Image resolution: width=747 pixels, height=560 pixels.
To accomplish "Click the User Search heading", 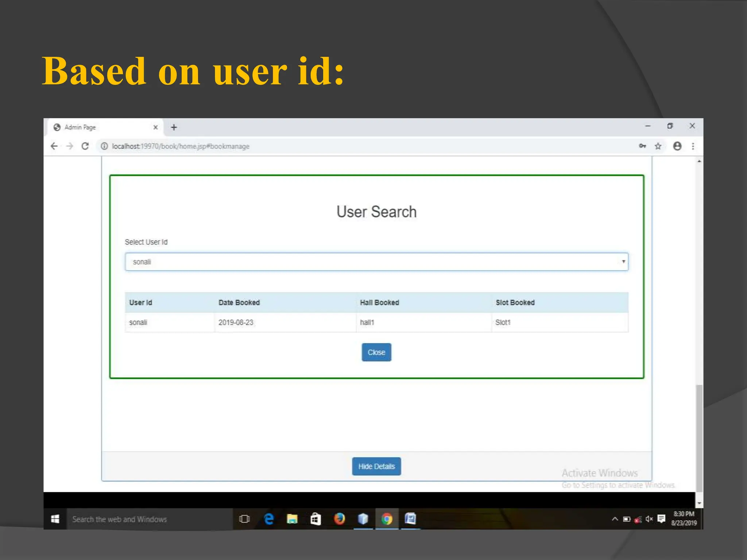I will pos(376,212).
